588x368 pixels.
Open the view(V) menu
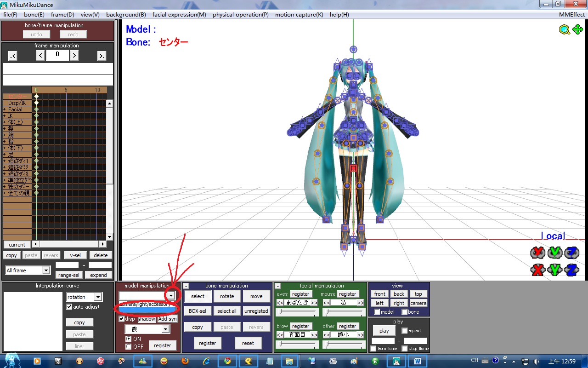(x=90, y=15)
